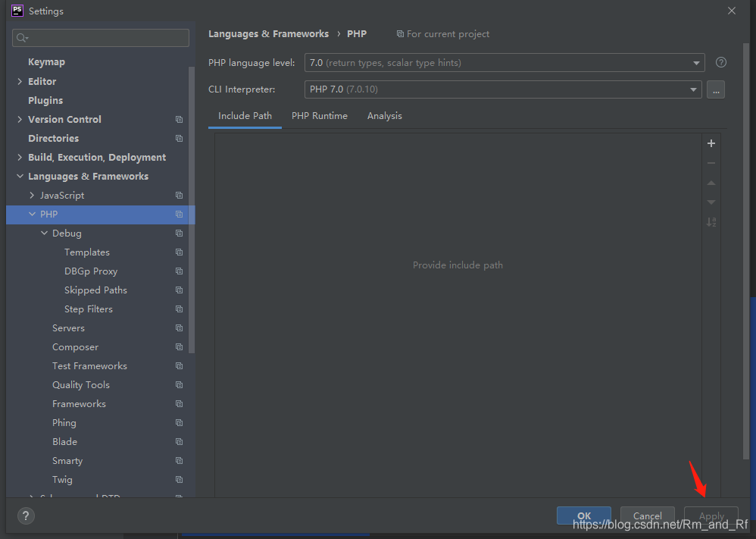Expand the Editor settings group
This screenshot has height=539, width=756.
coord(20,82)
